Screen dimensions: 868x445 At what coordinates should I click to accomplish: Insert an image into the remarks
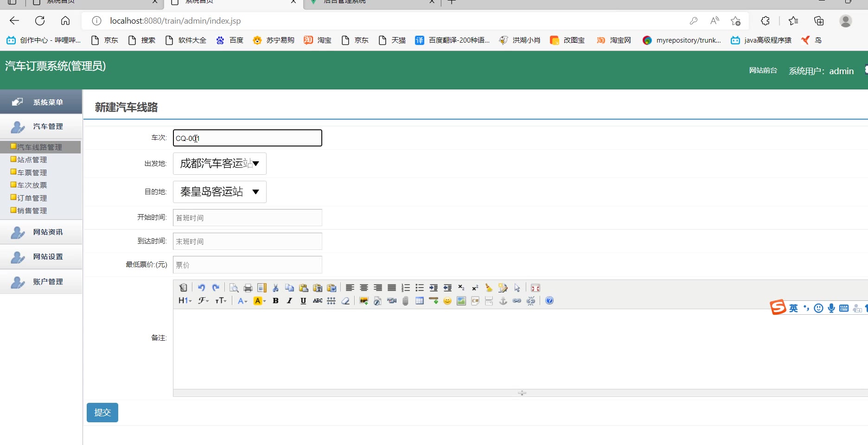click(364, 301)
